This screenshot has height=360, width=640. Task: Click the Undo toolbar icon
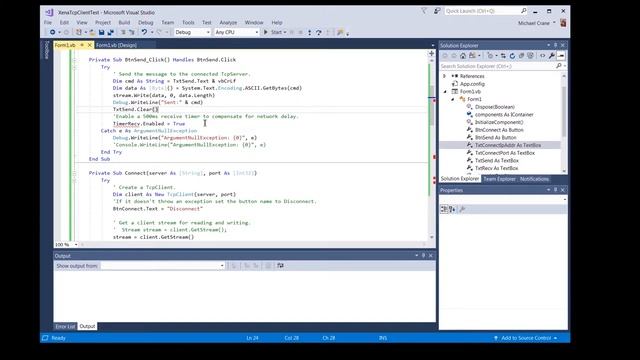pos(144,32)
